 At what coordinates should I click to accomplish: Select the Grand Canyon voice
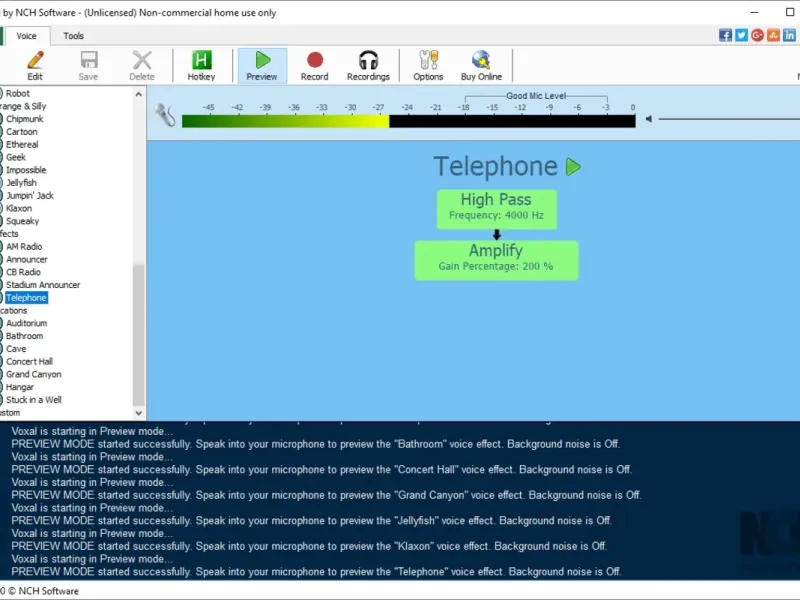pos(34,374)
